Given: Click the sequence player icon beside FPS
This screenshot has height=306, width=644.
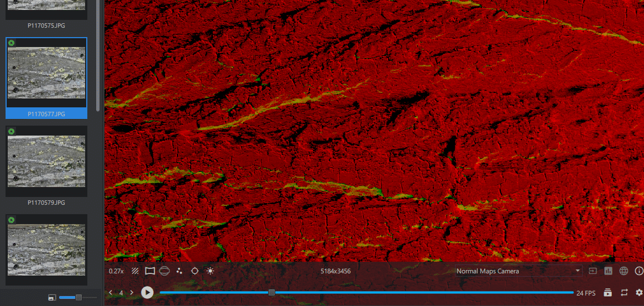Looking at the screenshot, I should [x=608, y=293].
